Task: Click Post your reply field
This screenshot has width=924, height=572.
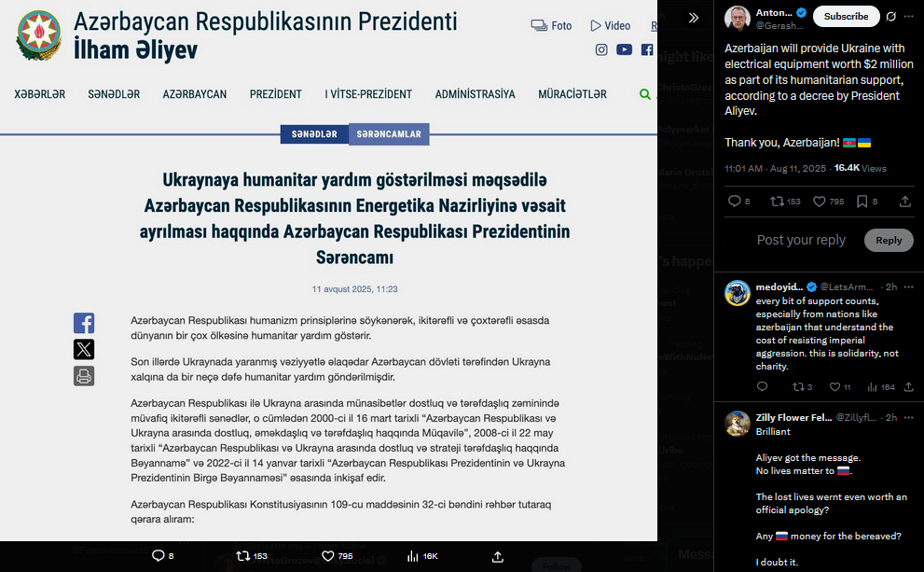Action: coord(801,240)
